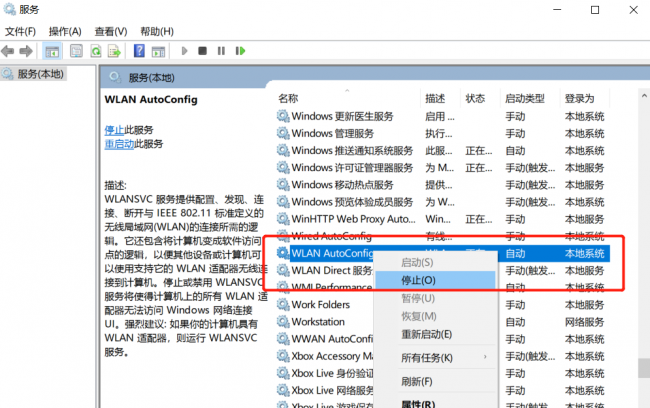Click gear icon of Windows 管理服务
This screenshot has height=408, width=650.
point(283,133)
